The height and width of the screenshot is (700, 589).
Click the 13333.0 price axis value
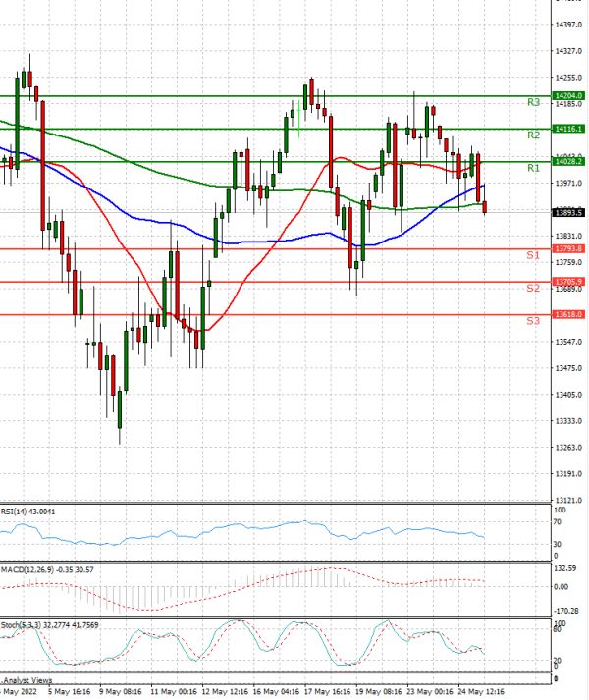568,421
